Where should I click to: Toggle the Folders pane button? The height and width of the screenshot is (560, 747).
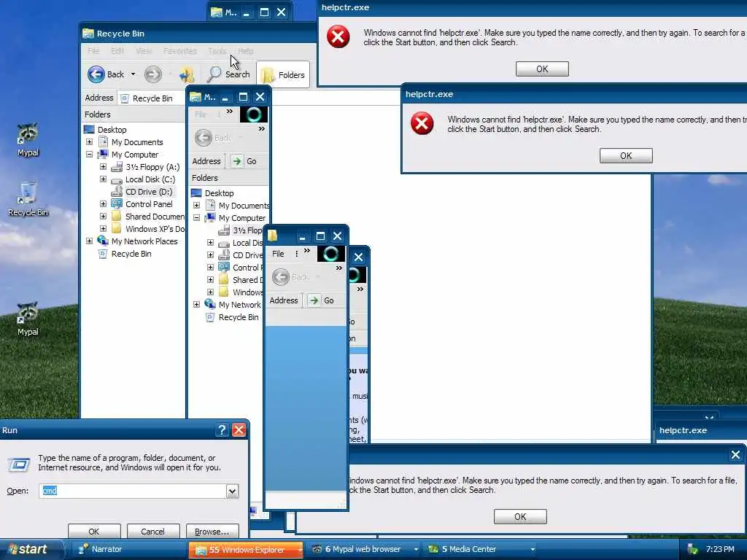click(283, 75)
